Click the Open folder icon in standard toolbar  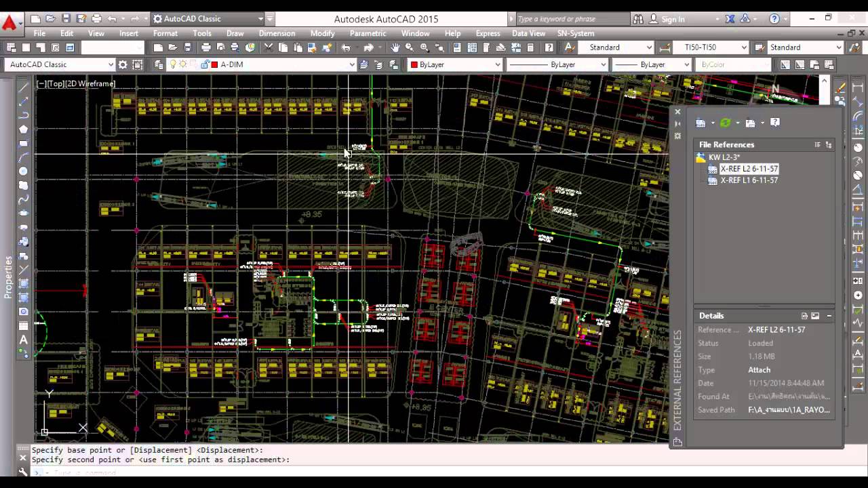[172, 47]
